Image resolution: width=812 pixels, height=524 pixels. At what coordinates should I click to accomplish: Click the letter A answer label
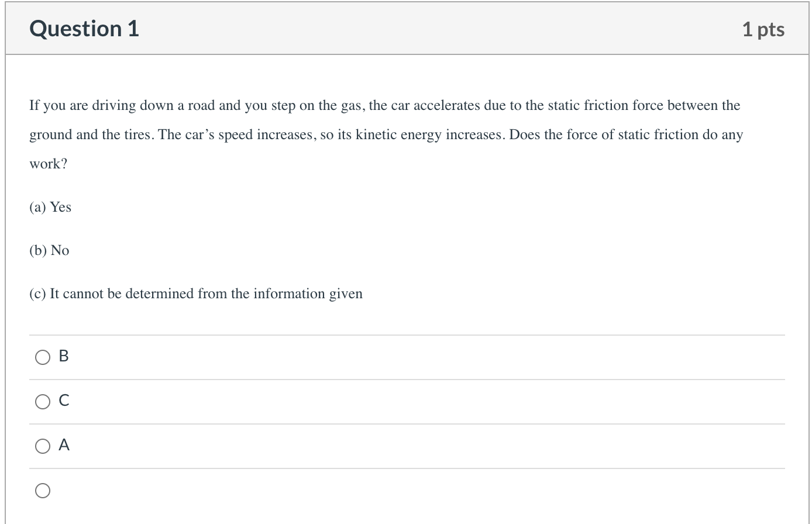click(x=64, y=445)
